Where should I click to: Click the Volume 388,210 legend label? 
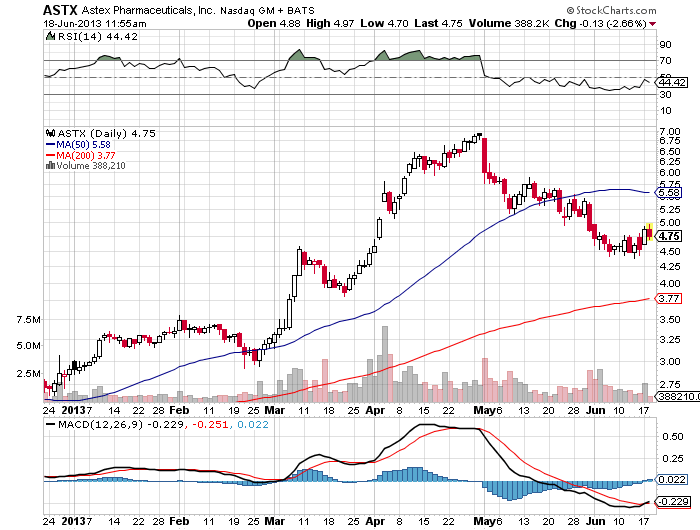click(x=91, y=166)
